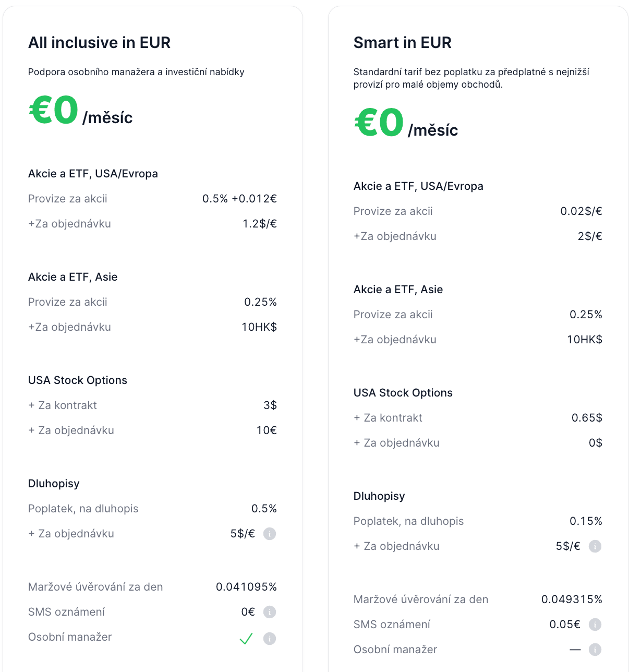
Task: Click the dash icon for Smart Osobní manažer
Action: pos(575,650)
